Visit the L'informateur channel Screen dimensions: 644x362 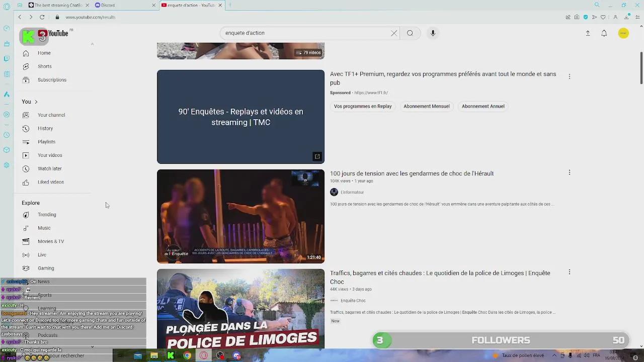pyautogui.click(x=352, y=192)
